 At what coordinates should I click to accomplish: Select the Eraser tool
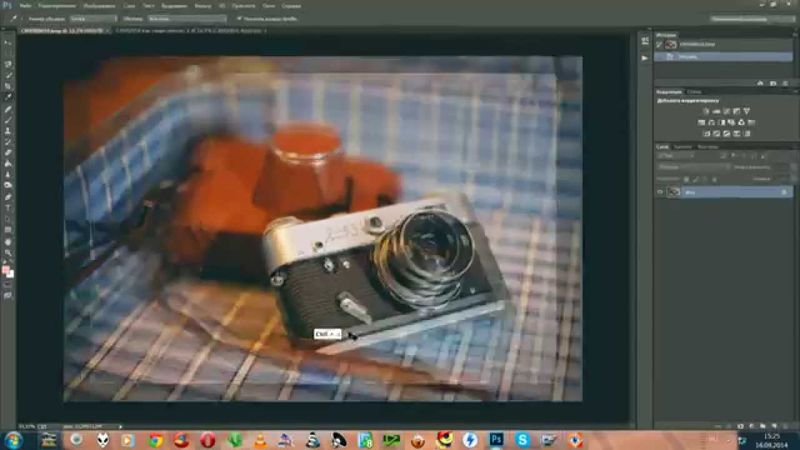tap(8, 153)
